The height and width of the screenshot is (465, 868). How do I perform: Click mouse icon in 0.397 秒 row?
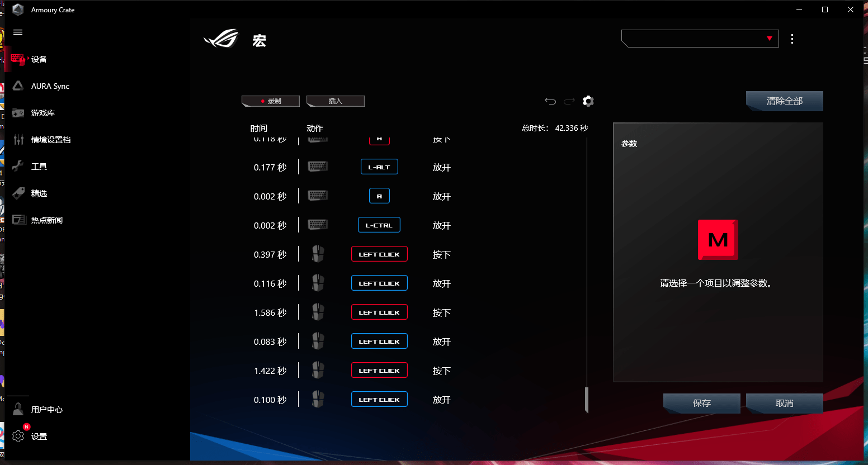pyautogui.click(x=318, y=254)
